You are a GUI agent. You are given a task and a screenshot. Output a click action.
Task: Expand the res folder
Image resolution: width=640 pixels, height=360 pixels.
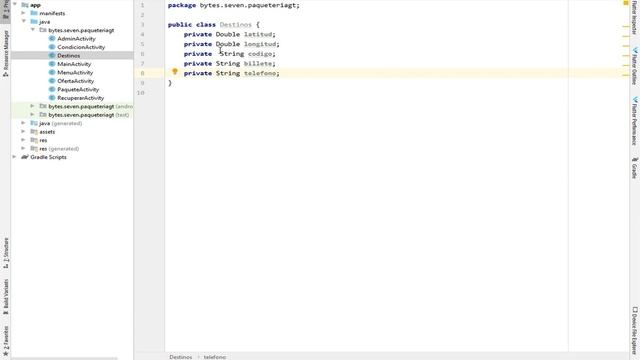[x=24, y=140]
